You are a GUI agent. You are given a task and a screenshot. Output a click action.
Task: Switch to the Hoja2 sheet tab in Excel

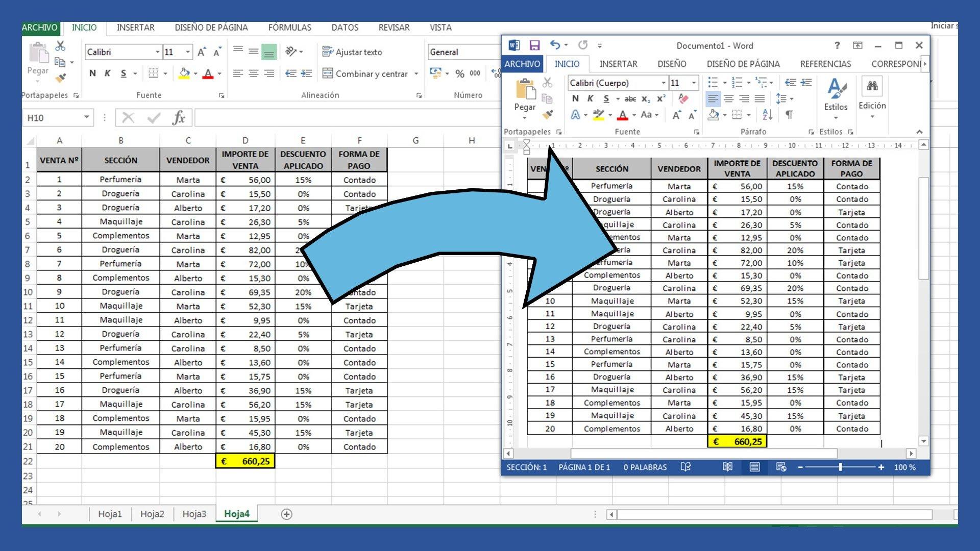152,514
